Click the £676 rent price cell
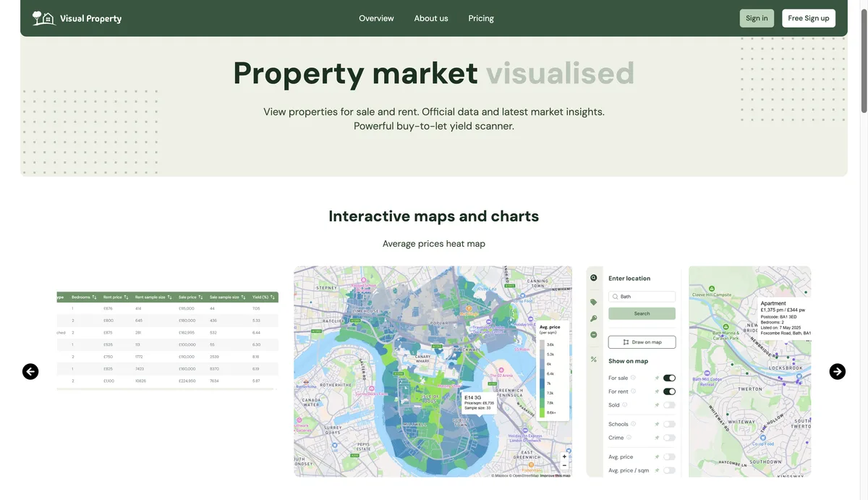 pyautogui.click(x=109, y=308)
